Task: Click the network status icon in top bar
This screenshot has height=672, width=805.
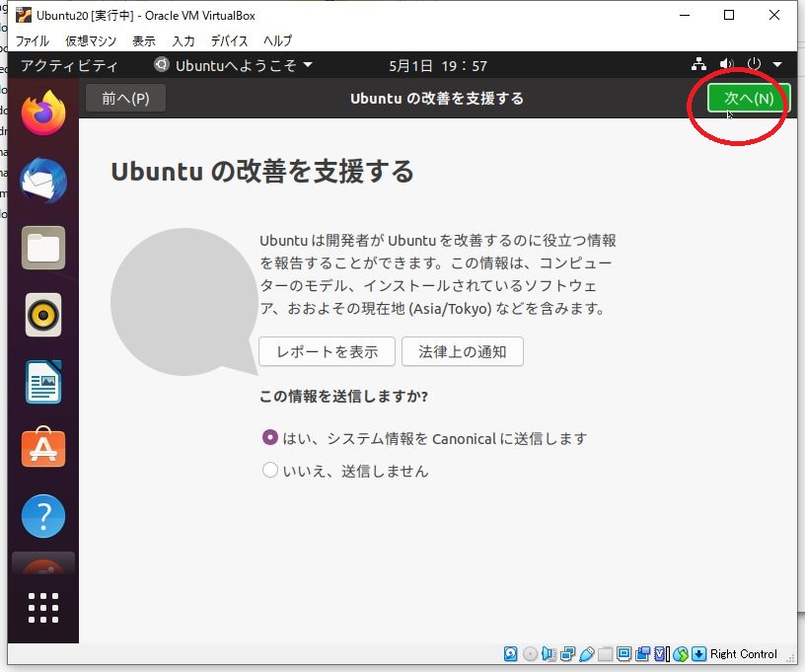Action: point(698,64)
